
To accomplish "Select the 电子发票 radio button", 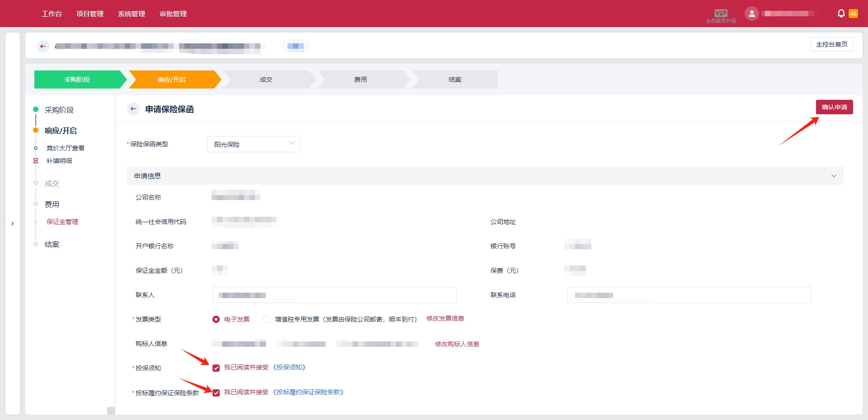I will click(216, 319).
